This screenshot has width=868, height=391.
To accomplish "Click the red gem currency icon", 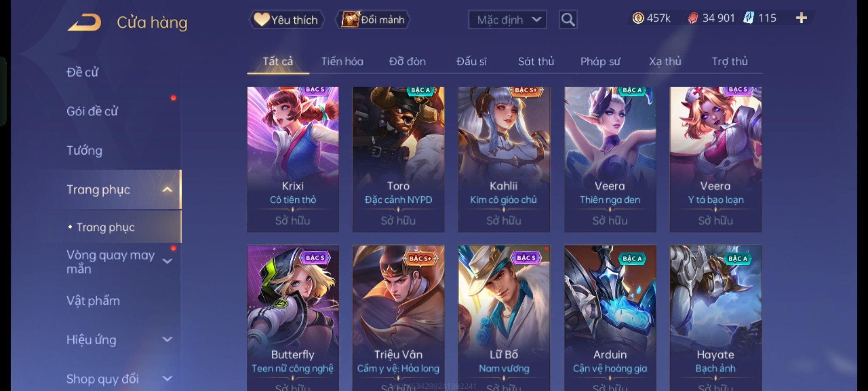I will coord(693,18).
